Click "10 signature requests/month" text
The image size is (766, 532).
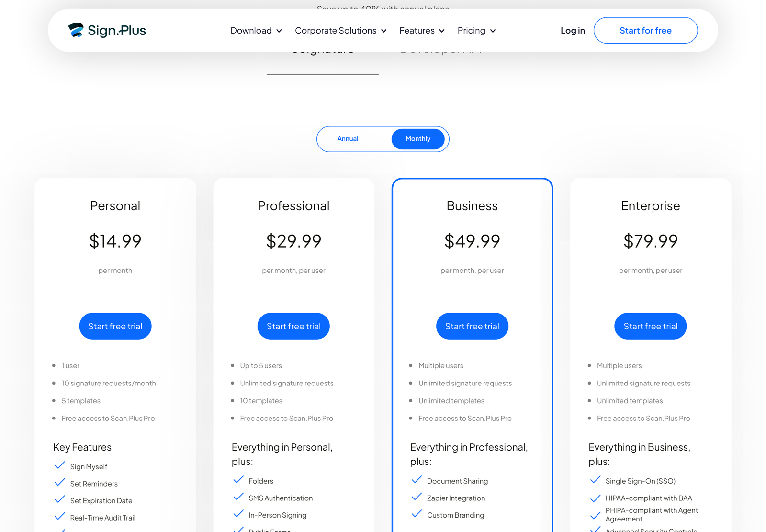coord(109,383)
